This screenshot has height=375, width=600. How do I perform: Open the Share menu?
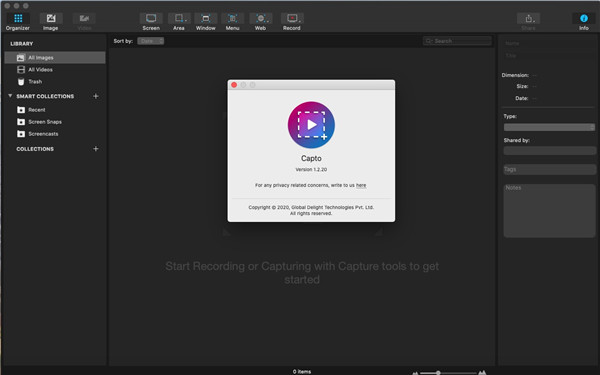tap(528, 22)
